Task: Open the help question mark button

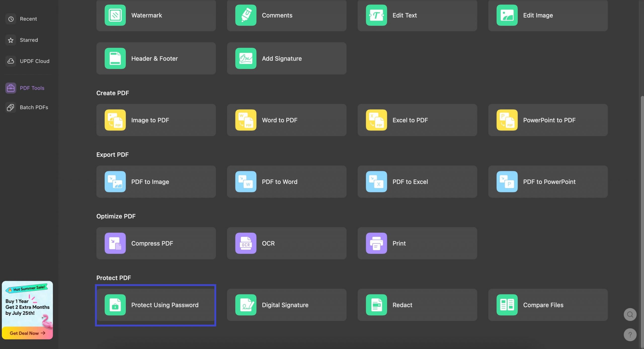Action: (630, 335)
